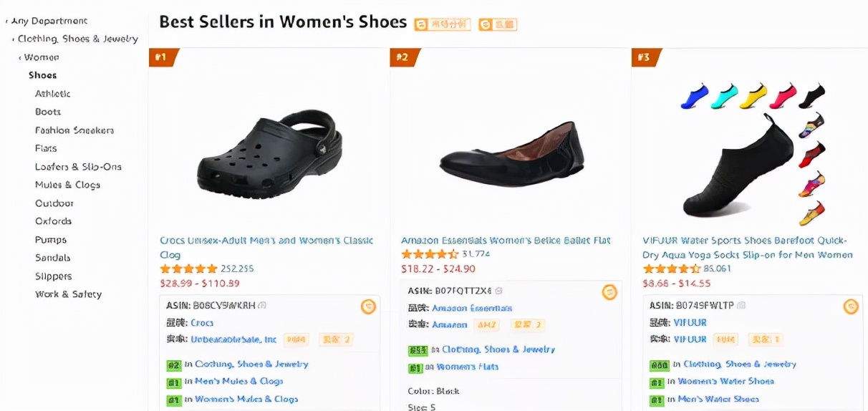
Task: Navigate up to Clothing, Shoes & Jewelry in sidebar
Action: click(77, 39)
